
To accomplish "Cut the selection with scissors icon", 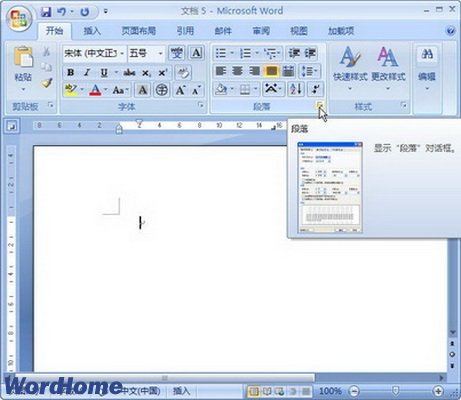I will [x=46, y=52].
